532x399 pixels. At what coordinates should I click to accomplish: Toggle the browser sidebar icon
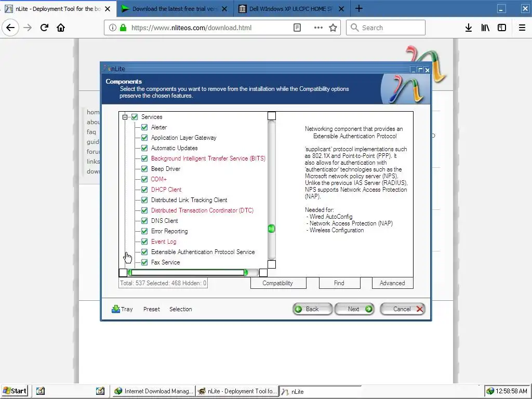[502, 28]
